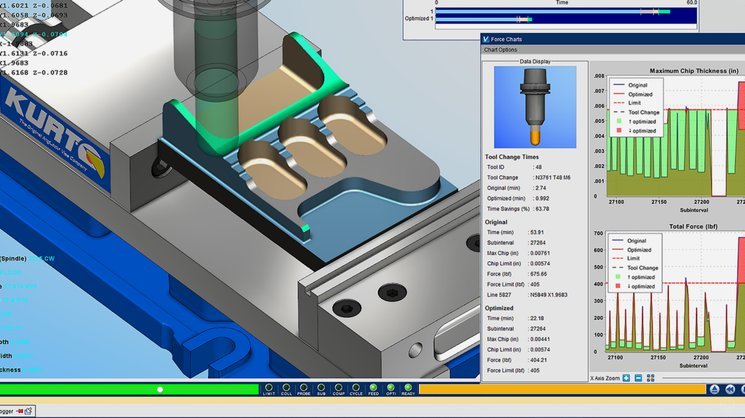Click the white handle on green animation slider
Viewport: 745px width, 418px height.
[160, 390]
